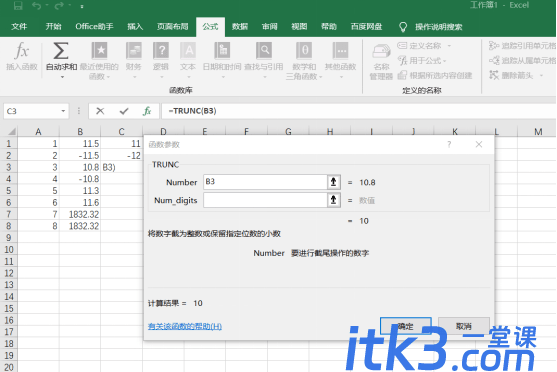Open the Name Manager icon

click(381, 52)
